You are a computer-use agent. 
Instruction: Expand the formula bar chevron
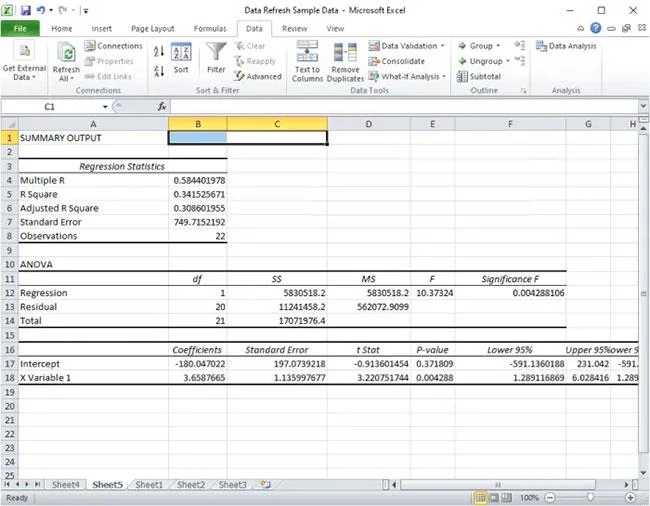click(643, 106)
